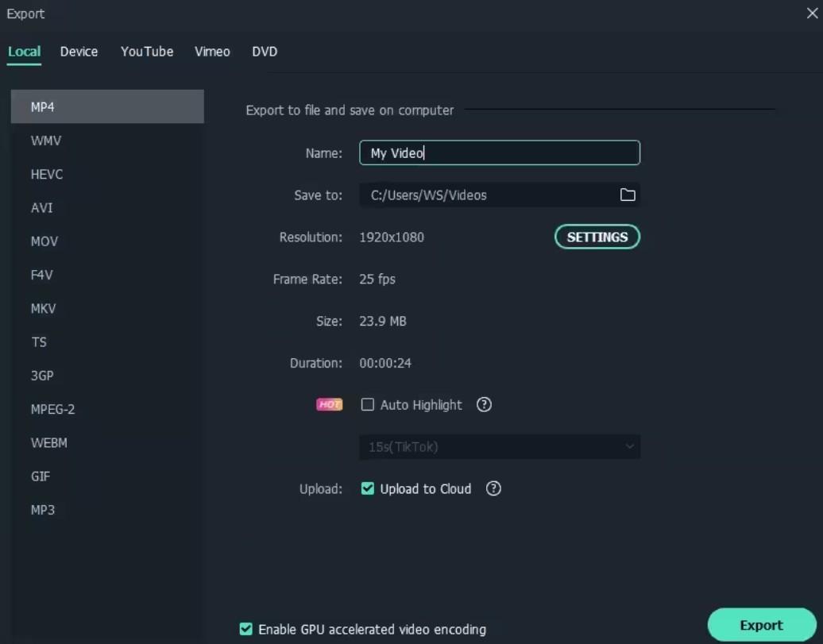Select the MPEG-2 format
823x644 pixels.
(107, 409)
